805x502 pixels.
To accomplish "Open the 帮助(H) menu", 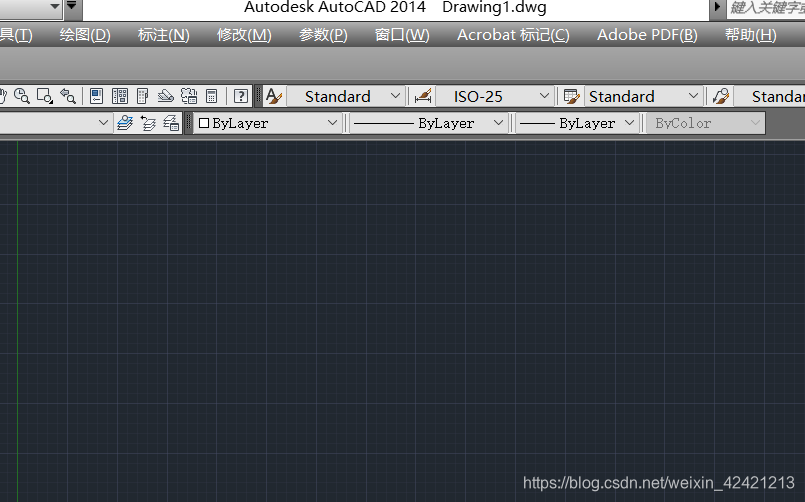I will coord(751,35).
